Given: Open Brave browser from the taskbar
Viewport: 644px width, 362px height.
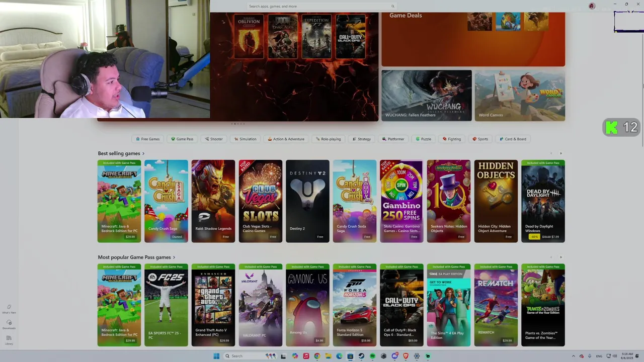Looking at the screenshot, I should point(406,356).
